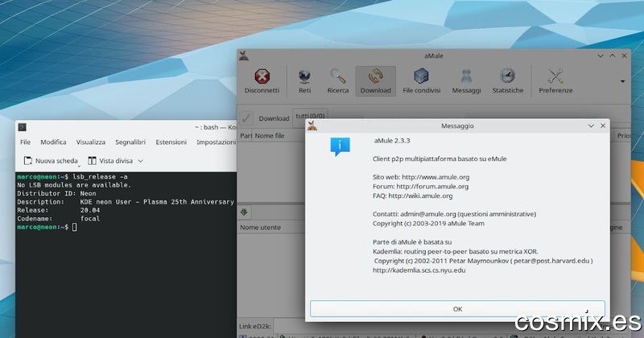Screen dimensions: 644x338
Task: Click the checkmark icon next to Download label
Action: point(246,118)
